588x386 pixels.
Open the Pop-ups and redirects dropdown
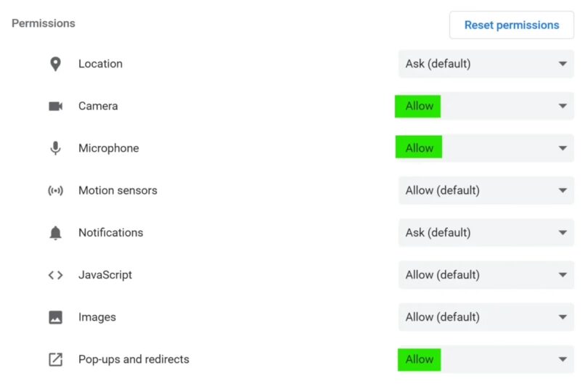486,359
